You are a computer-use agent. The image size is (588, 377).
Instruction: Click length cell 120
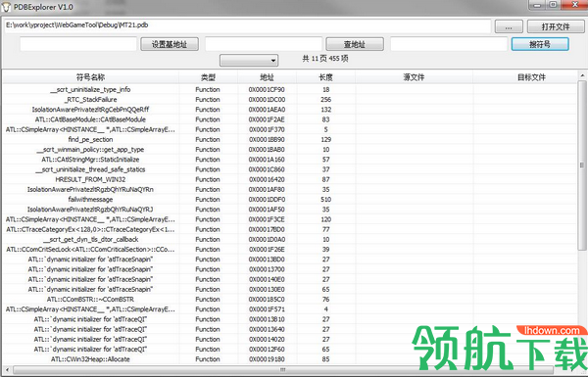point(326,219)
